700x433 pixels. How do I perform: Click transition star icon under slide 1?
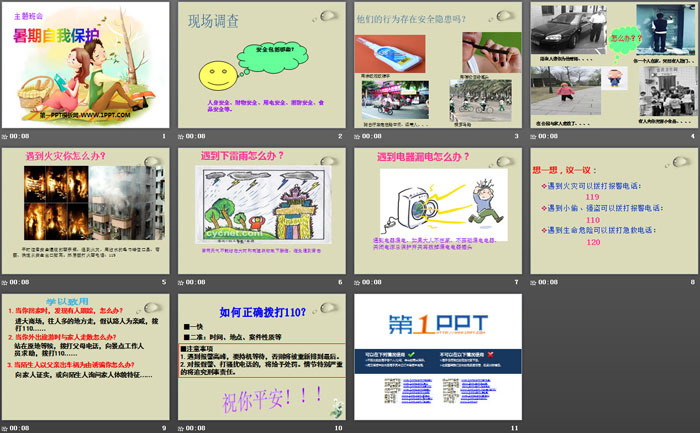[5, 137]
